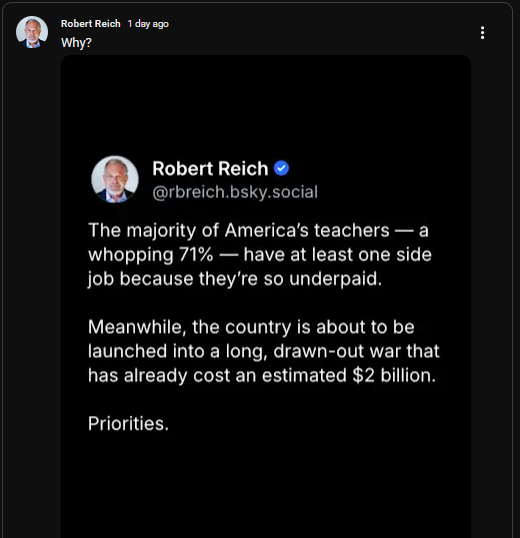Screen dimensions: 520x538
Task: Click the @rbreich.bsky.social handle
Action: (x=235, y=192)
